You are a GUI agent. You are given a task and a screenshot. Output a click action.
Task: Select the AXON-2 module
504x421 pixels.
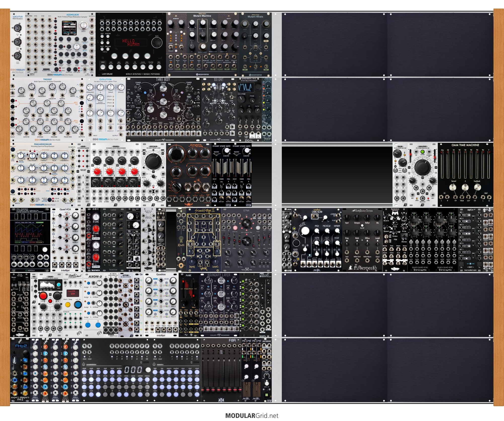(x=93, y=305)
